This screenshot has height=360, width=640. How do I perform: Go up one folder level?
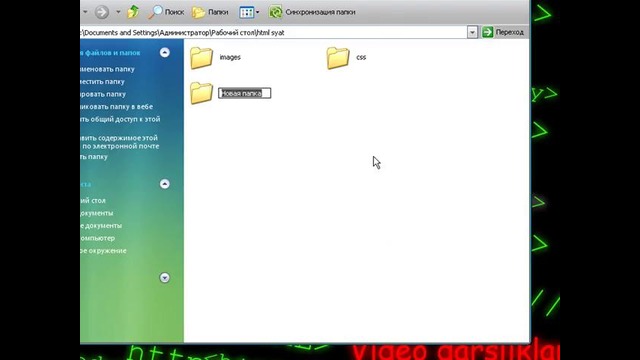point(133,12)
